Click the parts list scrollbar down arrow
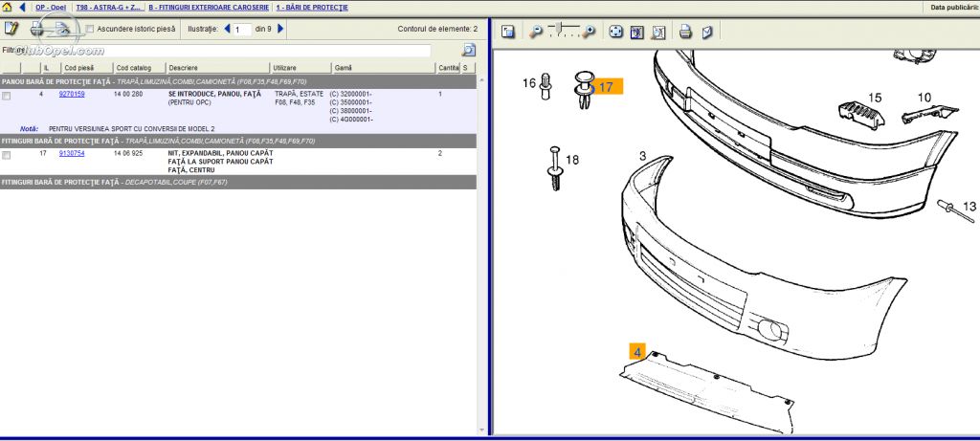This screenshot has width=980, height=441. point(481,430)
